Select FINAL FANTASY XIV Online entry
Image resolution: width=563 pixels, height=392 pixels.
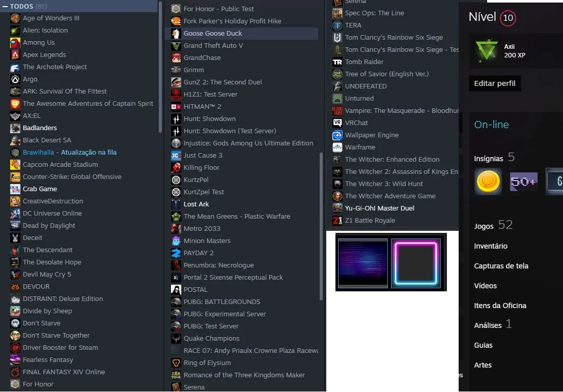[x=64, y=372]
